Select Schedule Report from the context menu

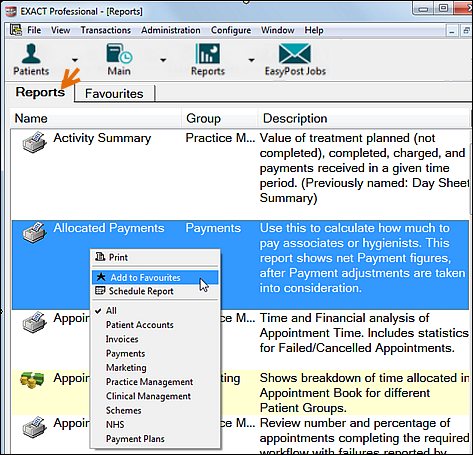155,291
